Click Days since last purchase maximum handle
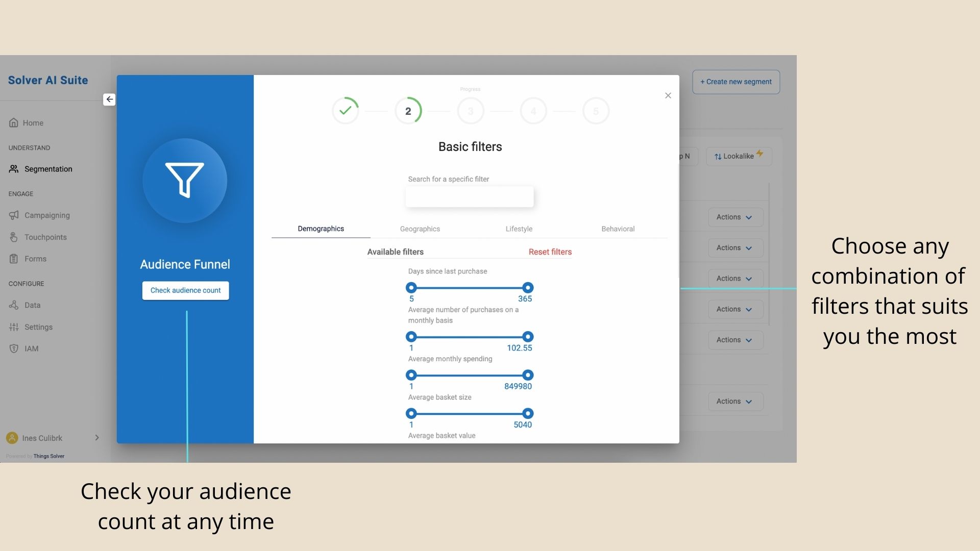 528,288
